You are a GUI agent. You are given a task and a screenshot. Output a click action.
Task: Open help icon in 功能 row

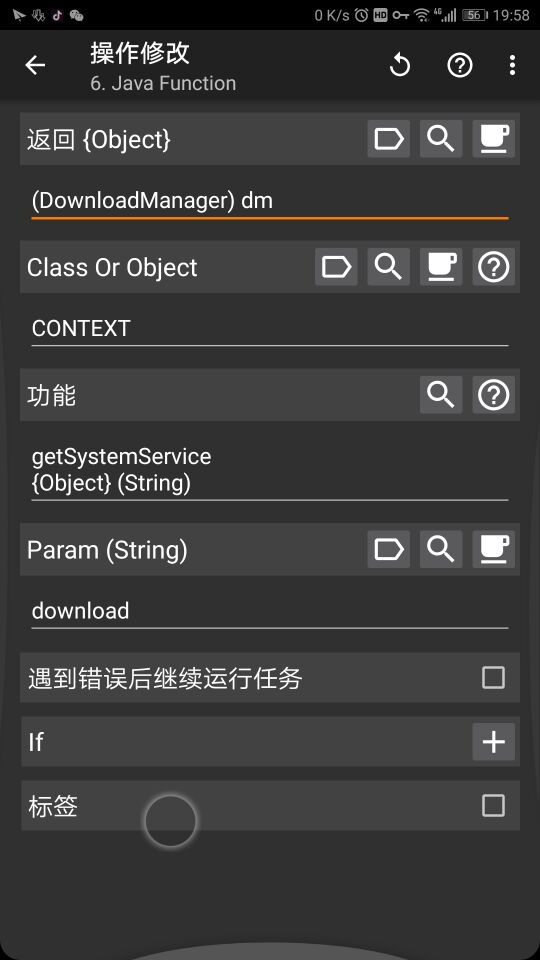(x=493, y=395)
